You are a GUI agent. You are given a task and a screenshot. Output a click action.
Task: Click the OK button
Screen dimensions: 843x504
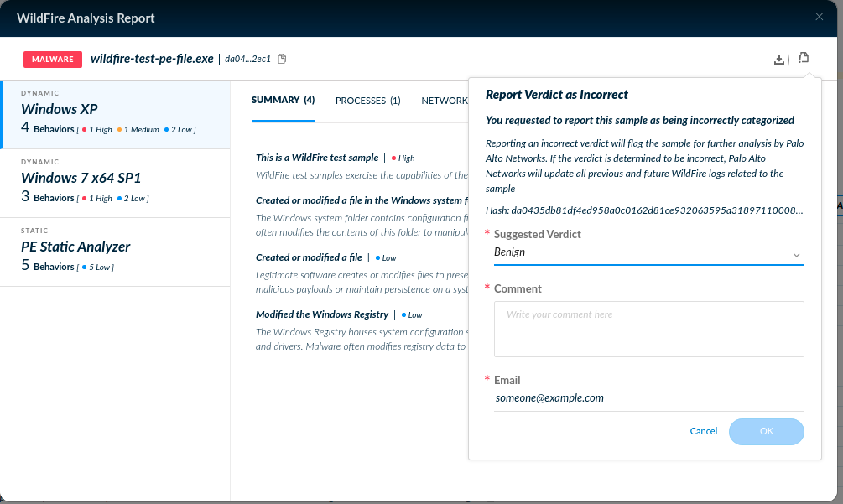click(x=766, y=432)
